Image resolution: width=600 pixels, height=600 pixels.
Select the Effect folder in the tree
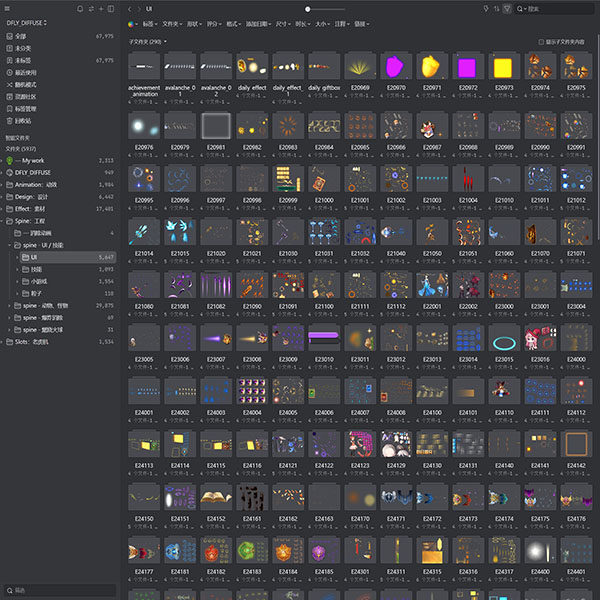tap(60, 209)
